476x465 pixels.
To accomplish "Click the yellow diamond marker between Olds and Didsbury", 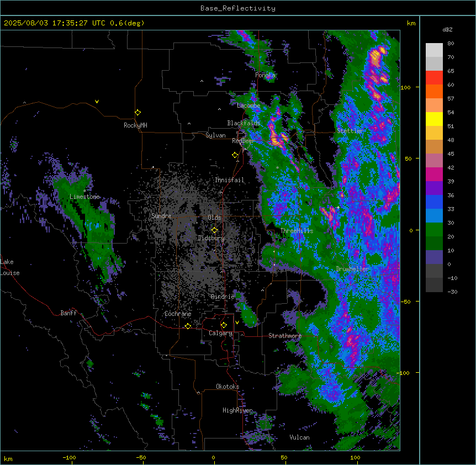I will click(x=214, y=230).
